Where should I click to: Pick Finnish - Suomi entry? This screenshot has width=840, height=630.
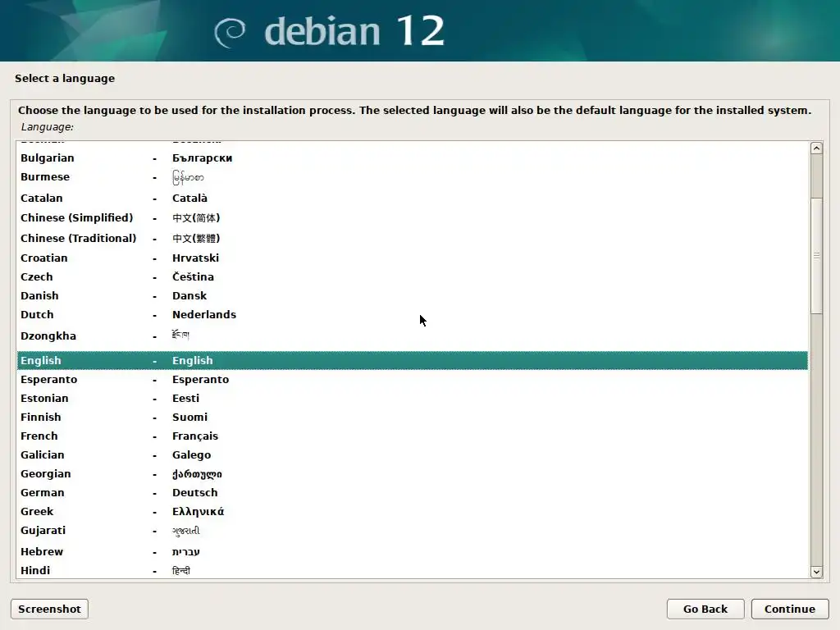tap(412, 417)
